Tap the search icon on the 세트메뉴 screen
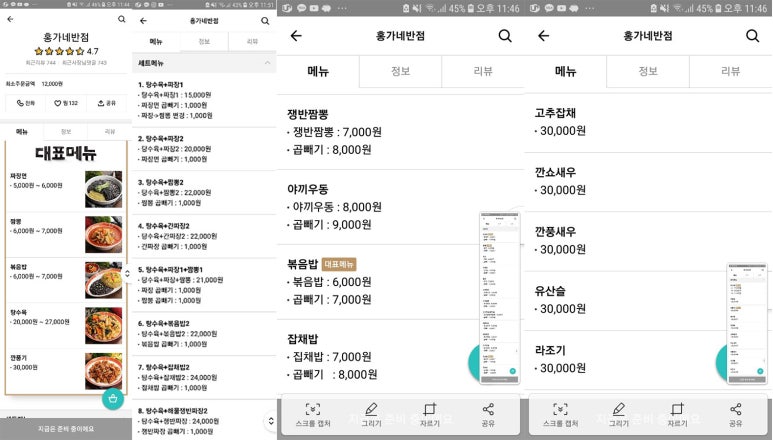The width and height of the screenshot is (773, 440). pyautogui.click(x=265, y=21)
